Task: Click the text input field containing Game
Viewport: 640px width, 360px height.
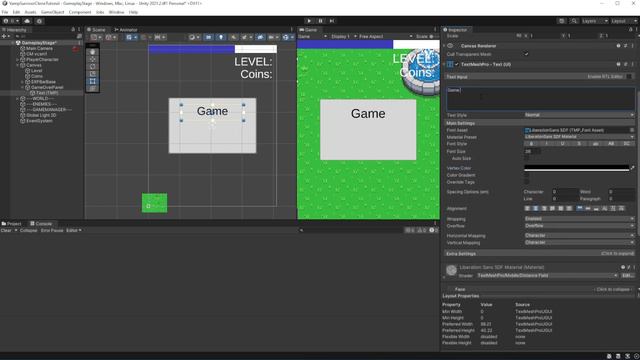Action: (541, 98)
